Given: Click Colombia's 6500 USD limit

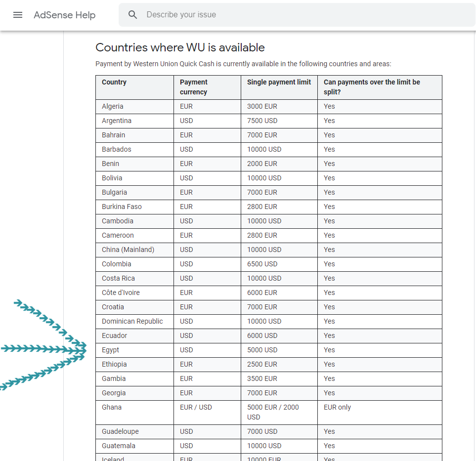Looking at the screenshot, I should point(279,264).
